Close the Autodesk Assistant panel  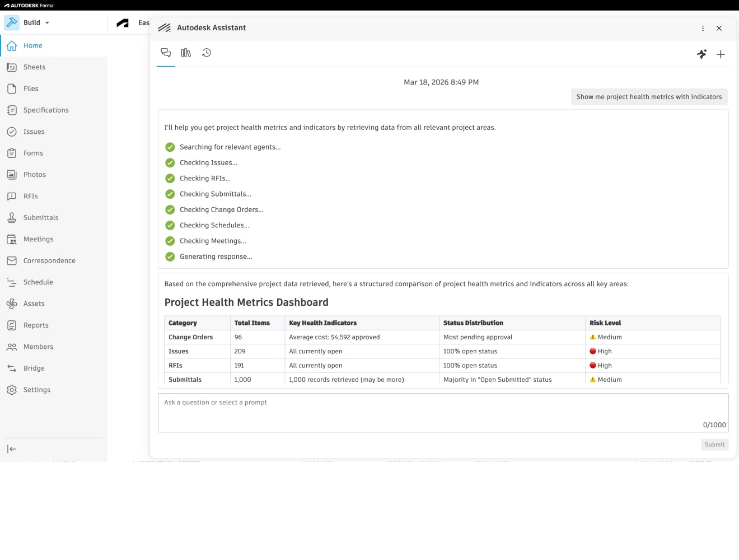pyautogui.click(x=719, y=28)
